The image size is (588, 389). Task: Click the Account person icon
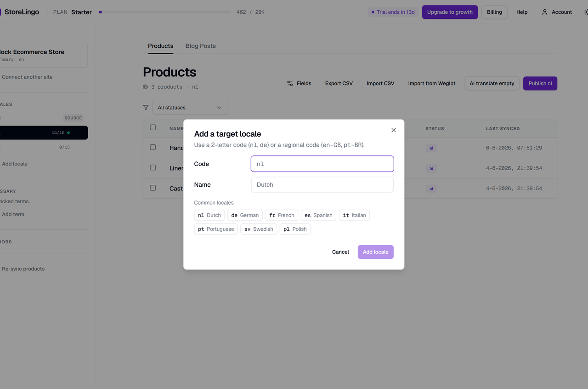click(x=544, y=12)
